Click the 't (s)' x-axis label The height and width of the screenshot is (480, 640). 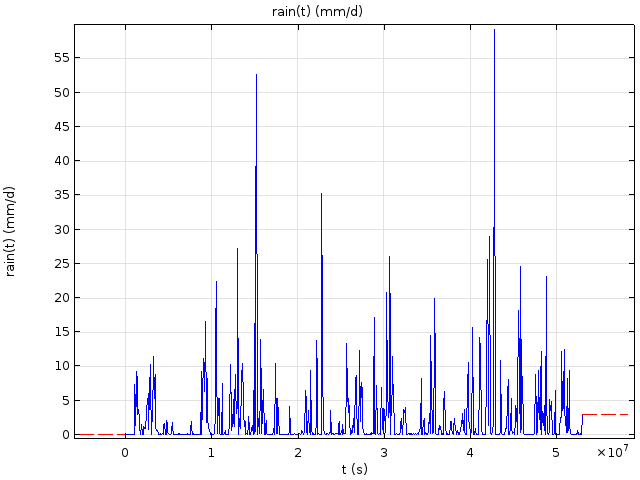(353, 469)
